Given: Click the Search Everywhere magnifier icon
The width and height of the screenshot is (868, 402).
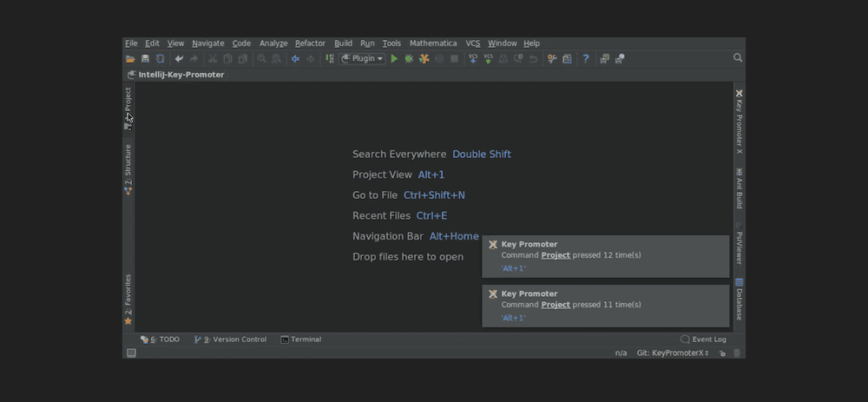Looking at the screenshot, I should click(x=738, y=58).
